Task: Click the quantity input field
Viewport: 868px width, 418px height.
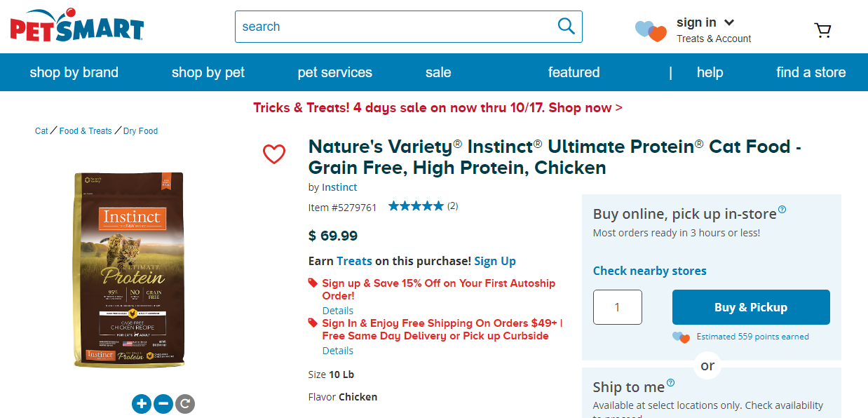Action: 617,307
